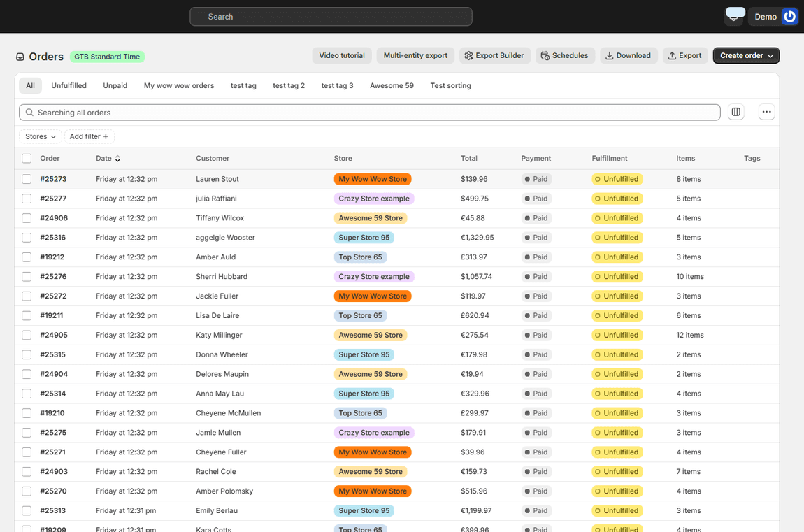Click the total $1,057.74
The image size is (804, 532).
click(x=476, y=276)
